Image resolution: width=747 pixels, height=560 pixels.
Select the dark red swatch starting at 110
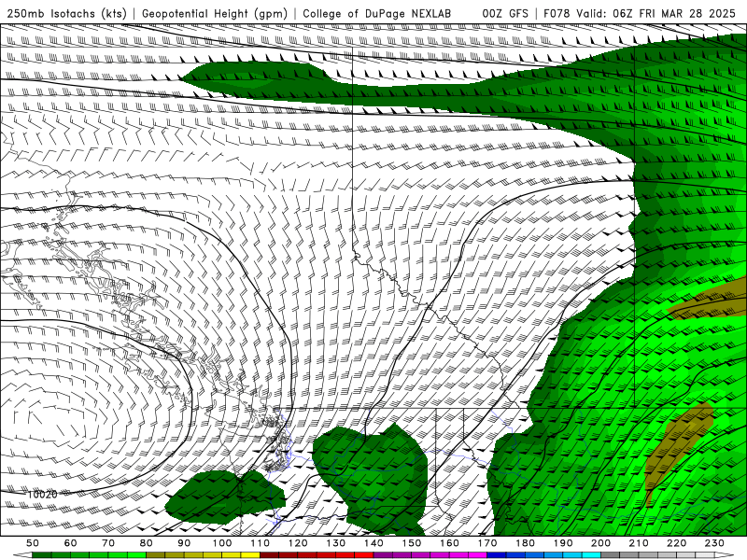click(x=269, y=555)
